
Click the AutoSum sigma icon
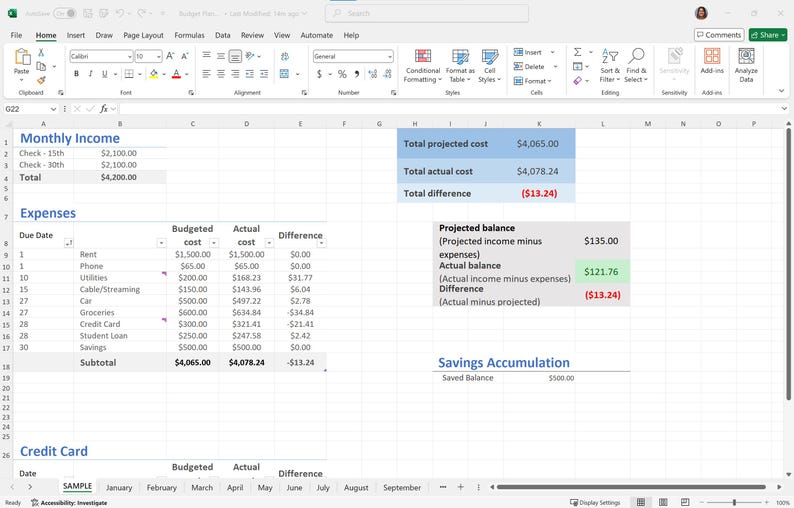coord(577,52)
